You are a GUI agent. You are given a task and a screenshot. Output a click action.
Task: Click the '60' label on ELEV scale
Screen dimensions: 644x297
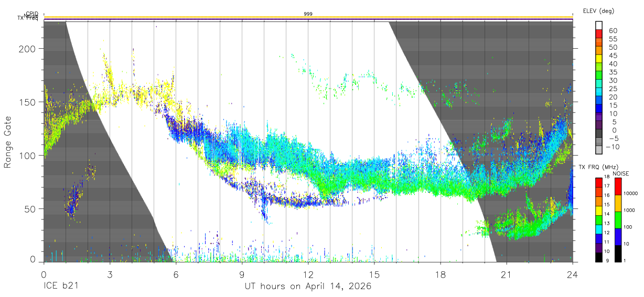point(613,31)
